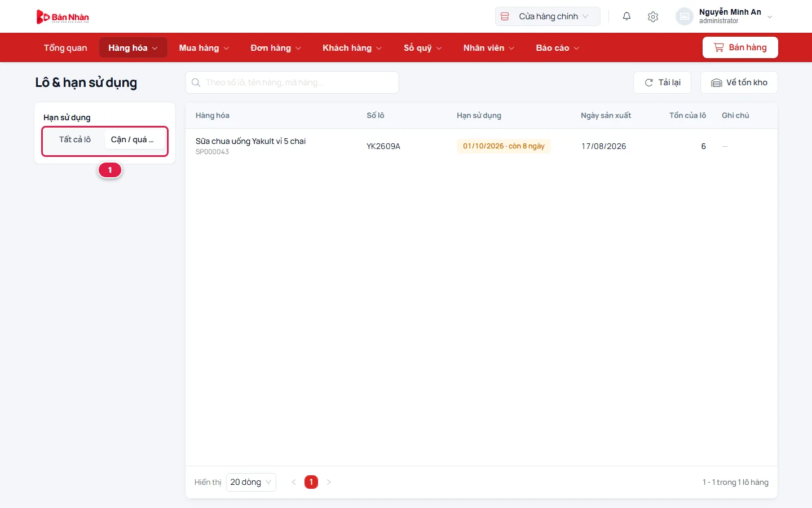The width and height of the screenshot is (812, 508).
Task: Open the Tổng quan tab
Action: tap(65, 47)
